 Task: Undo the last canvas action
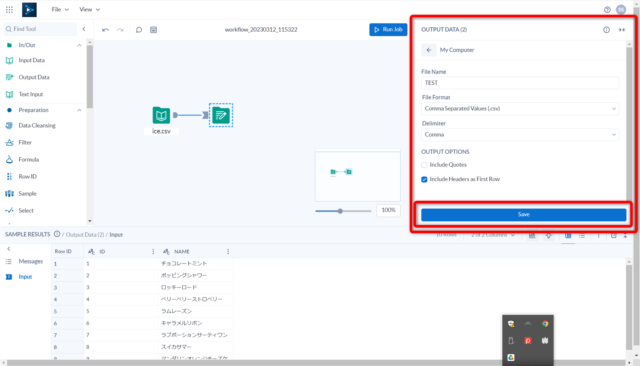[x=105, y=30]
